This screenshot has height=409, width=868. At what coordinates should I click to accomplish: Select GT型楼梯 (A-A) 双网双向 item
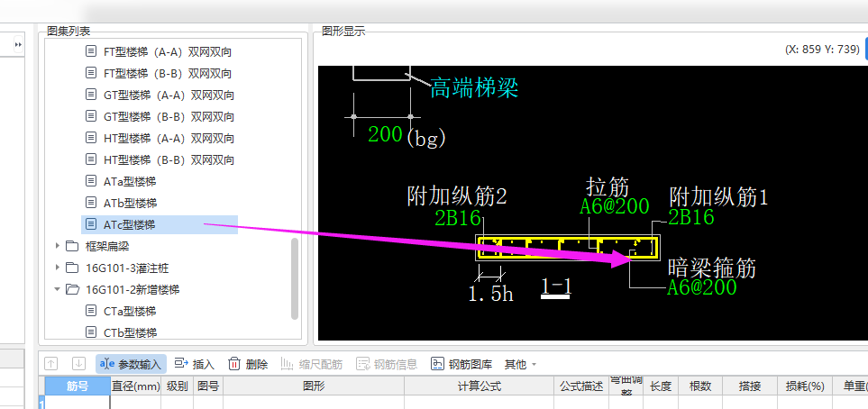[169, 95]
